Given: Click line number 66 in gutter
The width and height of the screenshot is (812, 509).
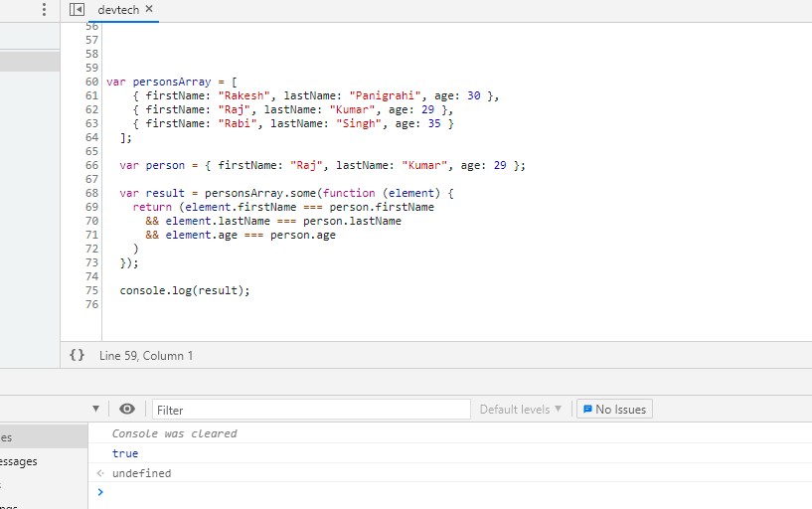Looking at the screenshot, I should pyautogui.click(x=91, y=165).
